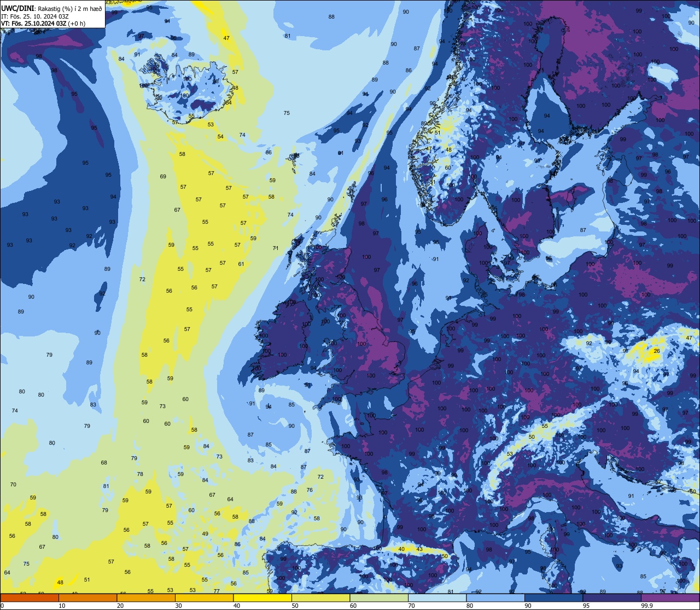The image size is (700, 610).
Task: Click the 61 humidity value on the map
Action: tap(241, 264)
